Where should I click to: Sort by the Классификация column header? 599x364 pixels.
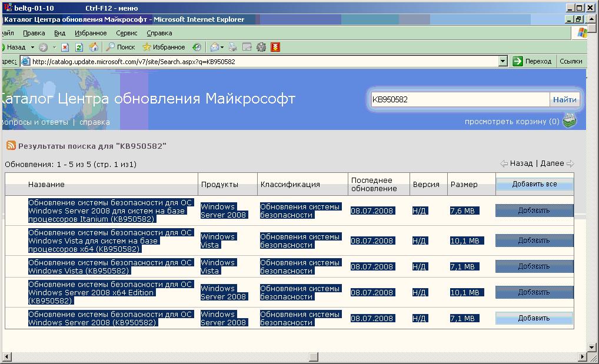click(290, 185)
